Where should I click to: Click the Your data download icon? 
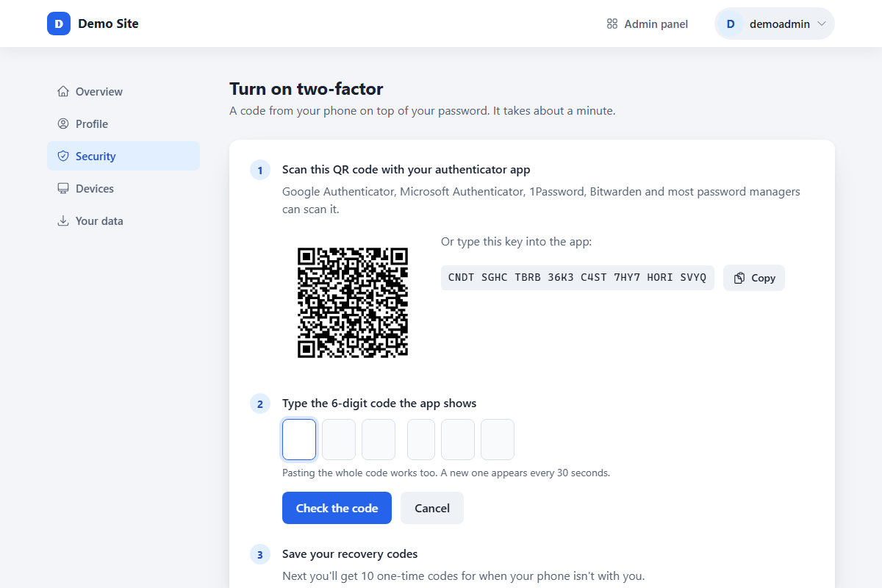[63, 221]
